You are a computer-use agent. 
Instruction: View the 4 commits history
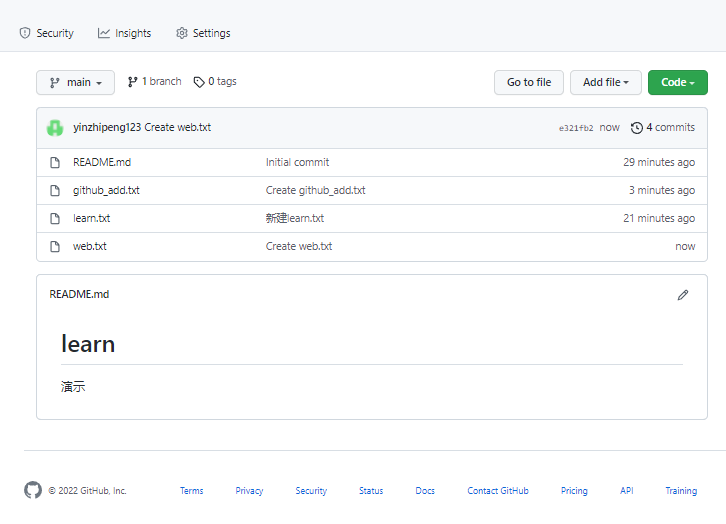pyautogui.click(x=663, y=127)
